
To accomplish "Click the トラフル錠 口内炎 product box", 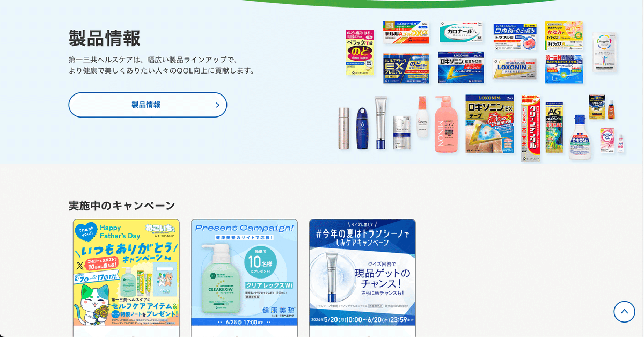I will point(515,36).
